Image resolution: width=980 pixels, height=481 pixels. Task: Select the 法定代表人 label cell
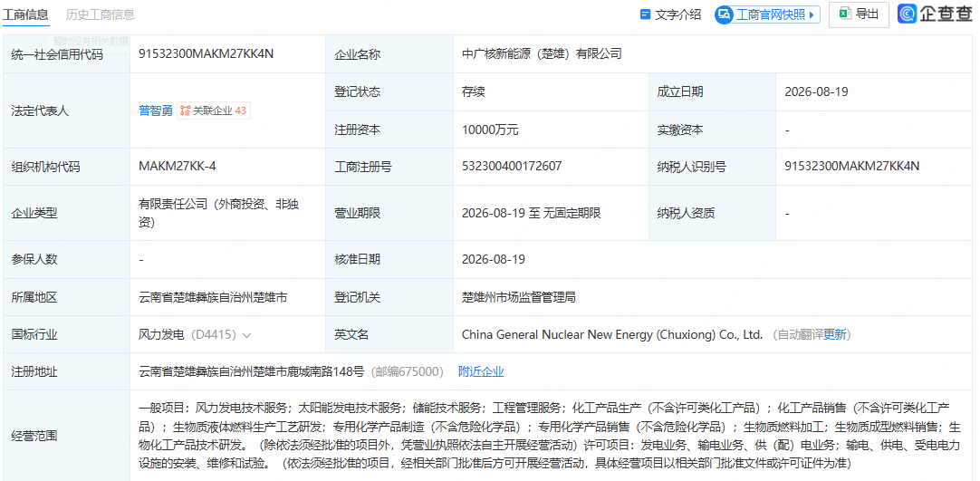pyautogui.click(x=67, y=111)
